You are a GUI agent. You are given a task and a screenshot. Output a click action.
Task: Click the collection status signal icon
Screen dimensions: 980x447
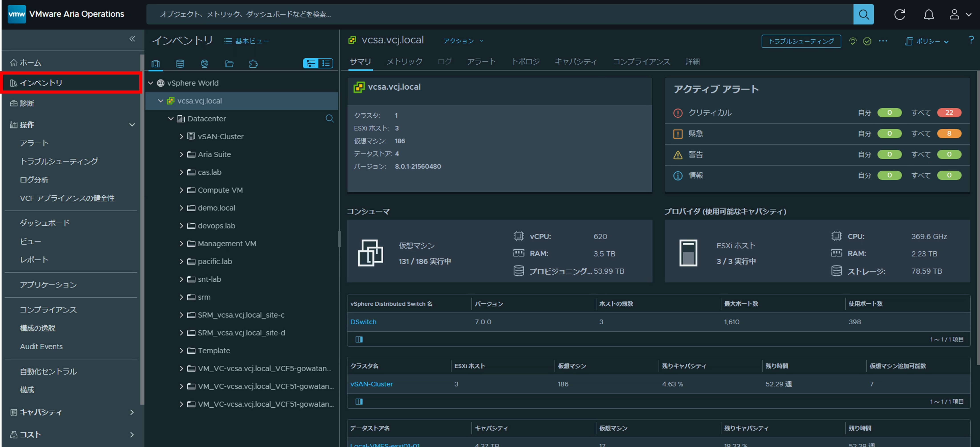click(x=853, y=41)
